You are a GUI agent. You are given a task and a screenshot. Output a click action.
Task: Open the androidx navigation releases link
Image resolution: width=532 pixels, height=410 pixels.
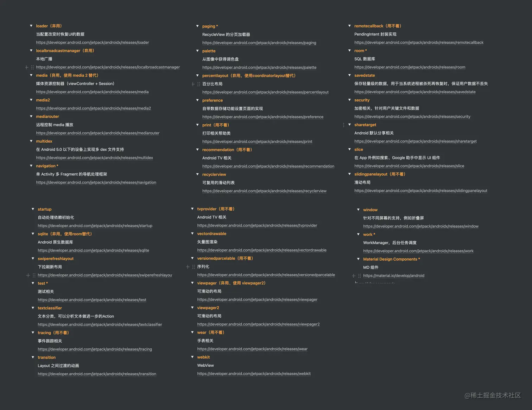[96, 182]
